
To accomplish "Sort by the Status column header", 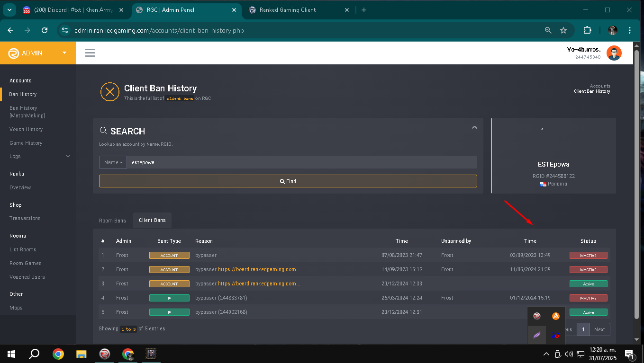I will 588,241.
